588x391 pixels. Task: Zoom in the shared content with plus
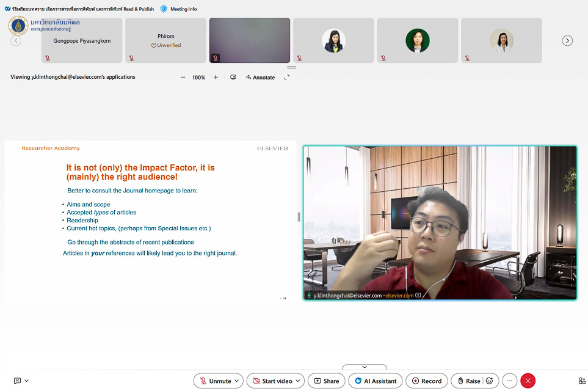216,78
